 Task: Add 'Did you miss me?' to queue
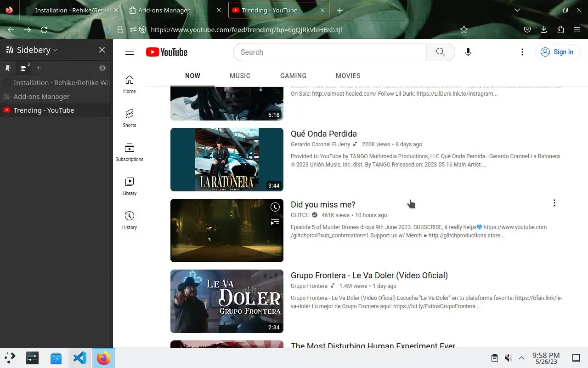tap(275, 222)
